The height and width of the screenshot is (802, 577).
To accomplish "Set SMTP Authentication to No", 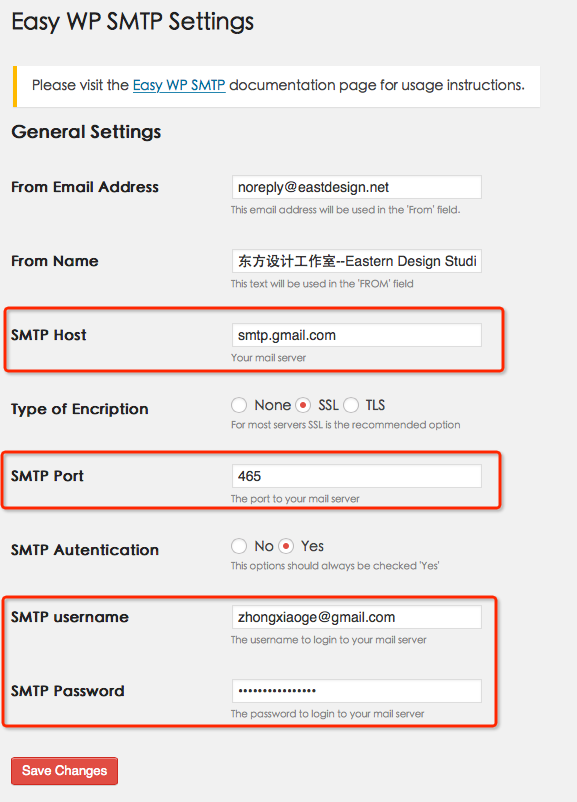I will (239, 546).
